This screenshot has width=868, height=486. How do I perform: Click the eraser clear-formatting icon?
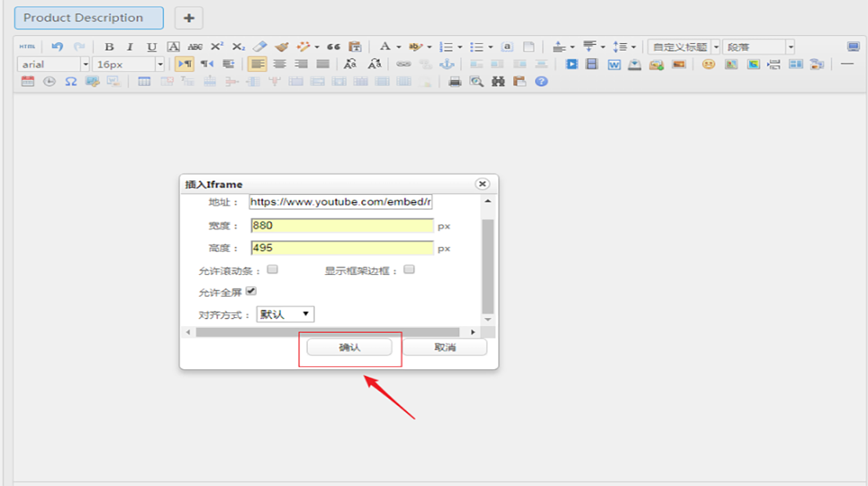259,47
